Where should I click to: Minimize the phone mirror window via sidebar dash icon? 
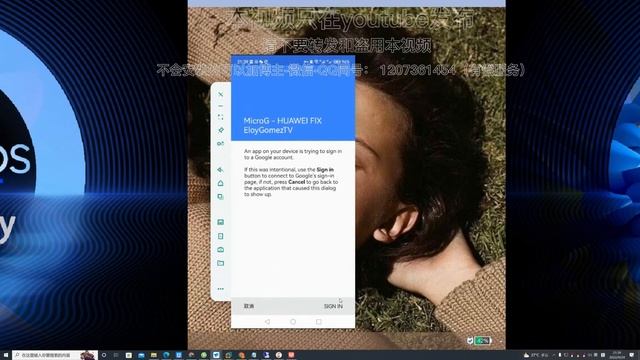coord(220,106)
